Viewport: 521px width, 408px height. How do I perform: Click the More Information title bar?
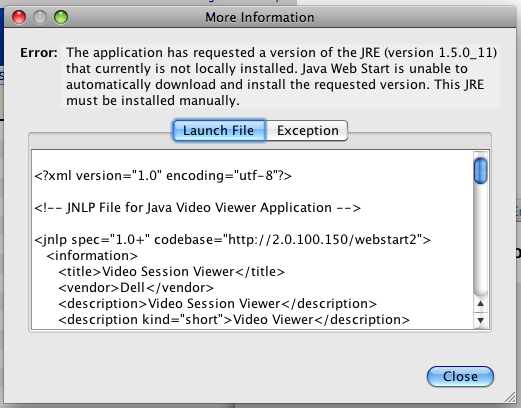click(260, 17)
